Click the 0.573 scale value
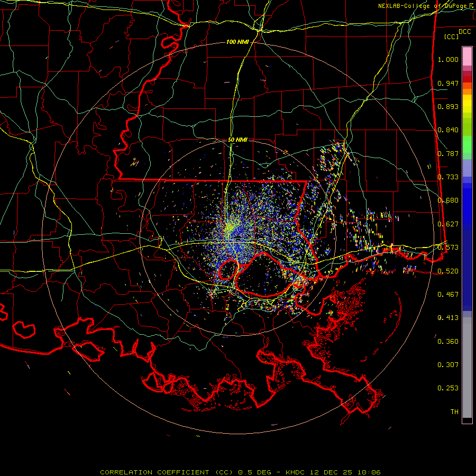 pyautogui.click(x=448, y=248)
